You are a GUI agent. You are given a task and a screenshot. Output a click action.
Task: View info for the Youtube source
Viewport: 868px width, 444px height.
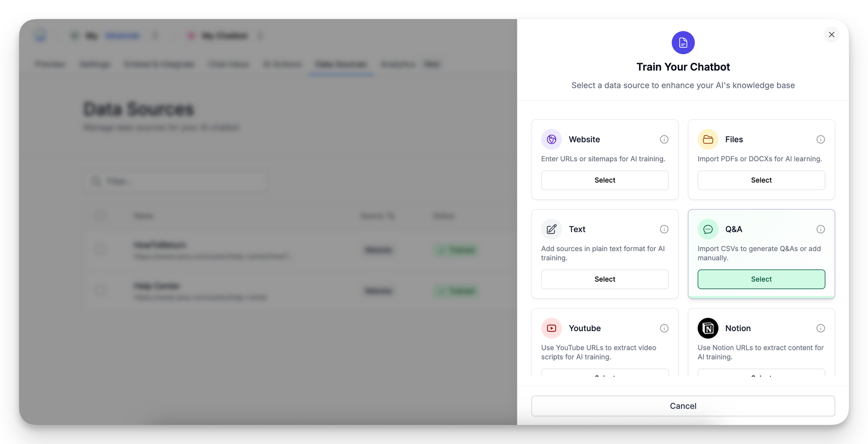pos(664,328)
